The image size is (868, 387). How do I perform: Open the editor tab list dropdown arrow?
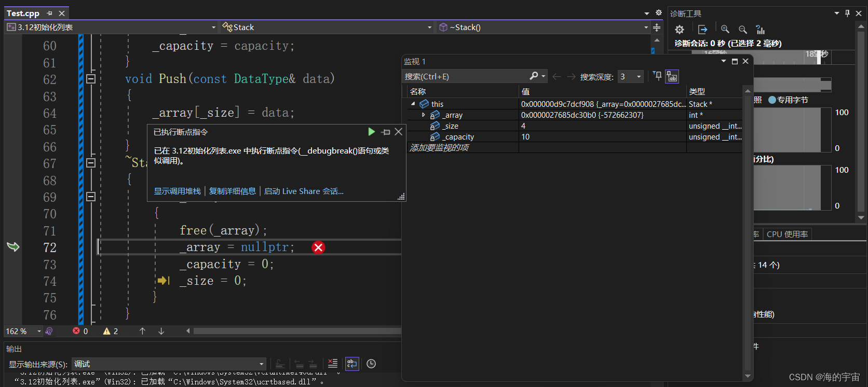647,13
